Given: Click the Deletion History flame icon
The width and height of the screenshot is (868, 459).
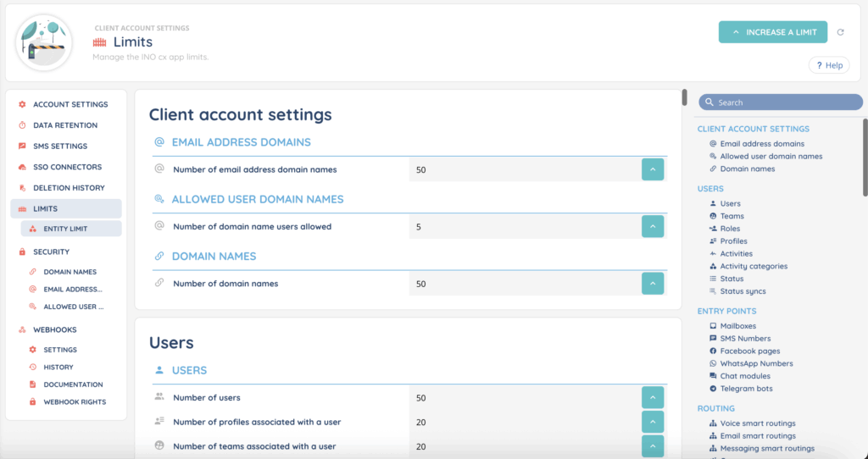Looking at the screenshot, I should coord(22,188).
